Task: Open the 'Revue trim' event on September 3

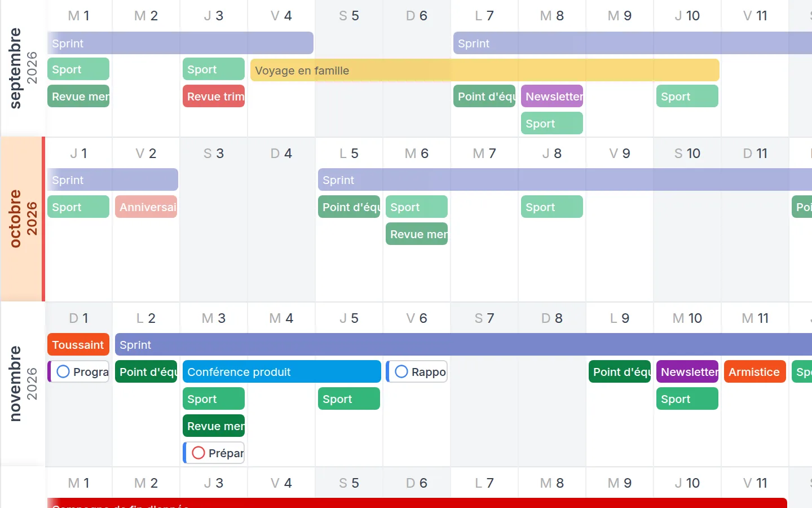Action: tap(214, 96)
